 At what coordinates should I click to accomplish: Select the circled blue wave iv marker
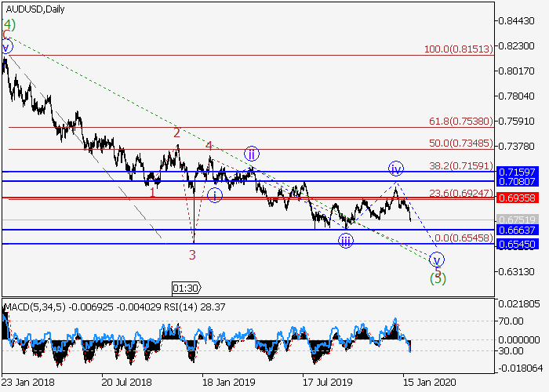pyautogui.click(x=396, y=169)
